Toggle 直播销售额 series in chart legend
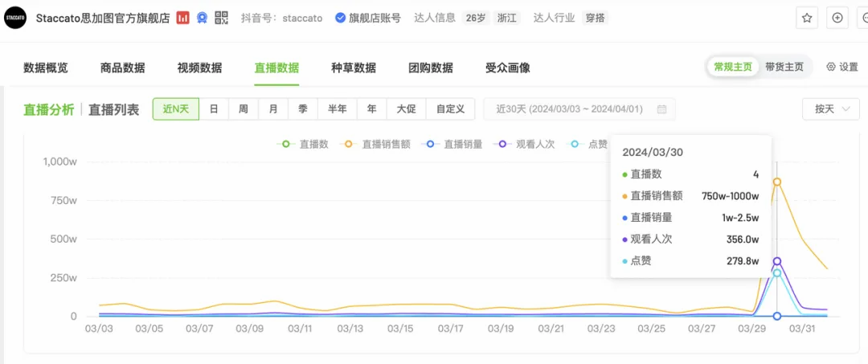Viewport: 868px width, 364px height. pyautogui.click(x=378, y=145)
